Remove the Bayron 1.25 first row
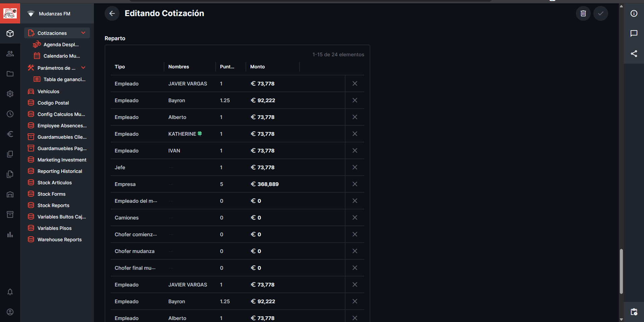The width and height of the screenshot is (644, 322). pyautogui.click(x=355, y=100)
